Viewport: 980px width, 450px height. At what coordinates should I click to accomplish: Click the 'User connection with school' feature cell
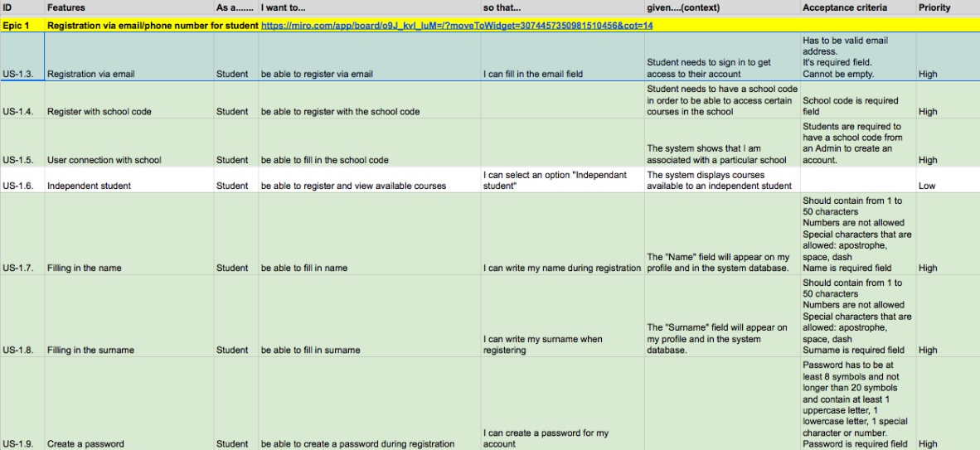pyautogui.click(x=129, y=143)
